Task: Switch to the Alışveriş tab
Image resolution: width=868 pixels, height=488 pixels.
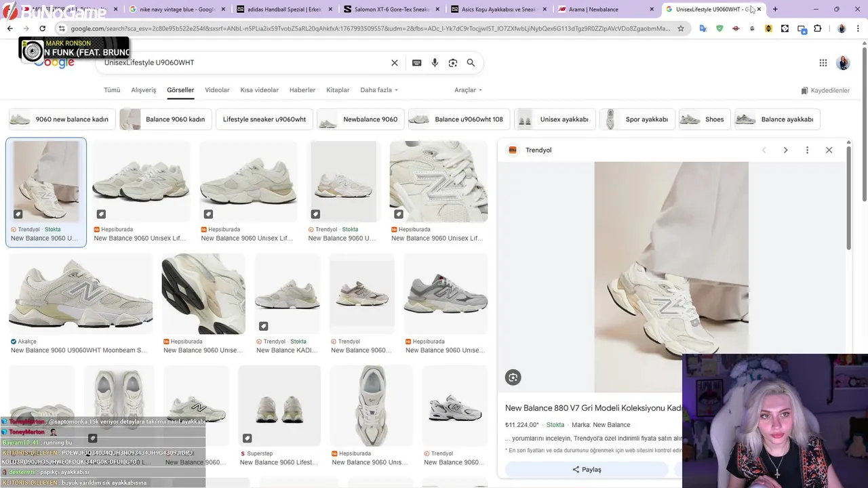Action: (x=144, y=90)
